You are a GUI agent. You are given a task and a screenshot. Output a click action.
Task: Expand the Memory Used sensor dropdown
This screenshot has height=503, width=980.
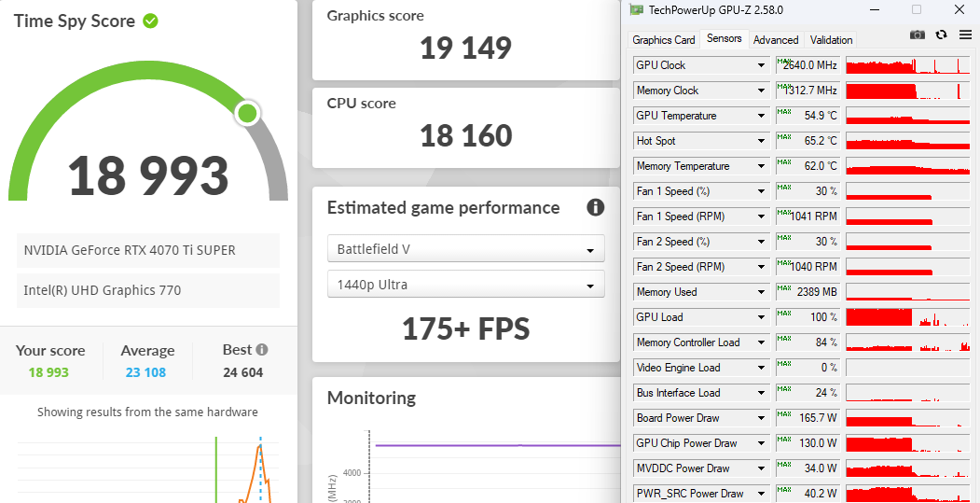761,292
